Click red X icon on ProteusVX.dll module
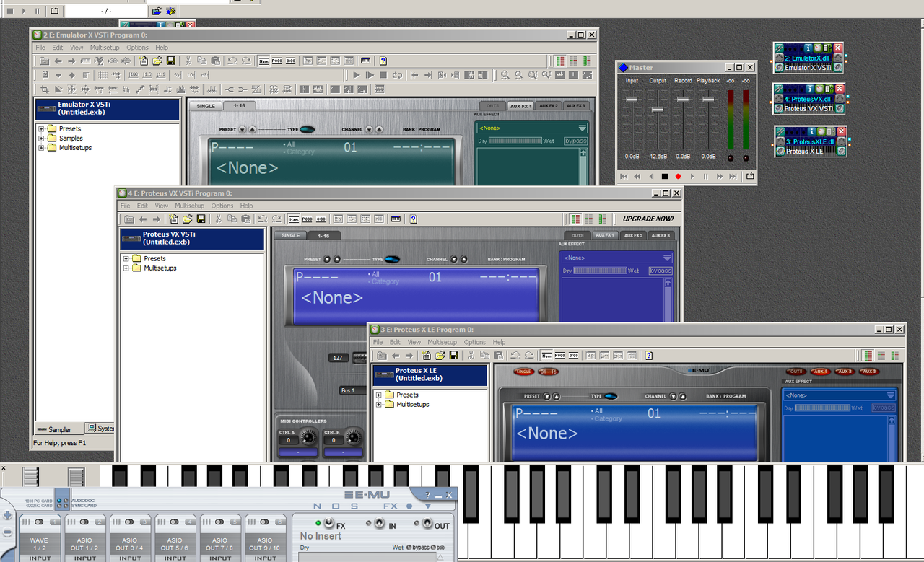The image size is (924, 562). 840,89
